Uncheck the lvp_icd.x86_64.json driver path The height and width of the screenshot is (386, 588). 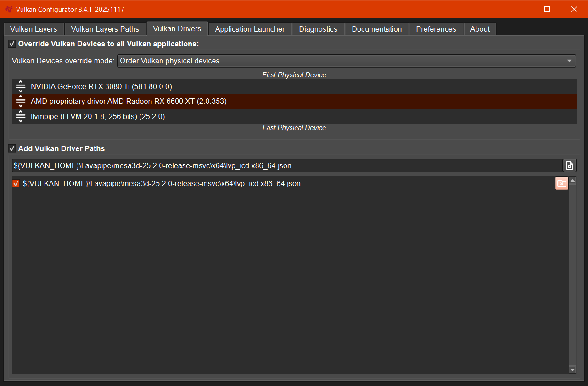click(x=16, y=184)
